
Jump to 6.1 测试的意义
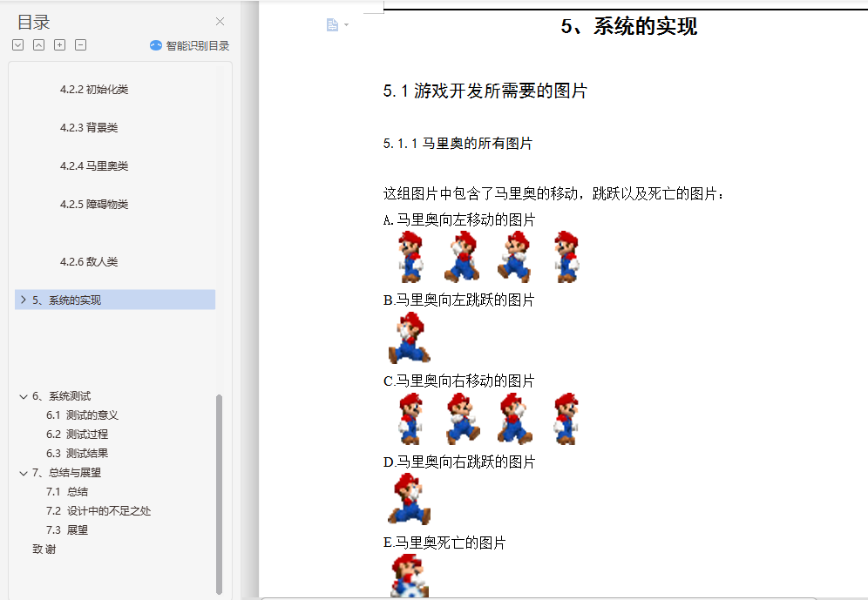[x=83, y=415]
